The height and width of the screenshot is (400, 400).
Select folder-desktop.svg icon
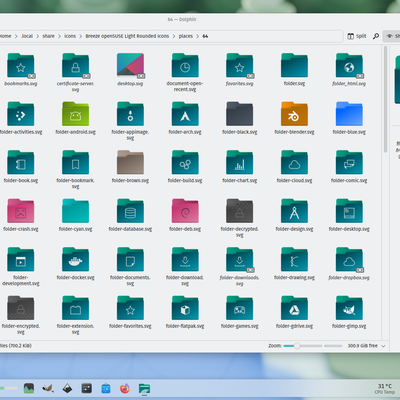349,211
